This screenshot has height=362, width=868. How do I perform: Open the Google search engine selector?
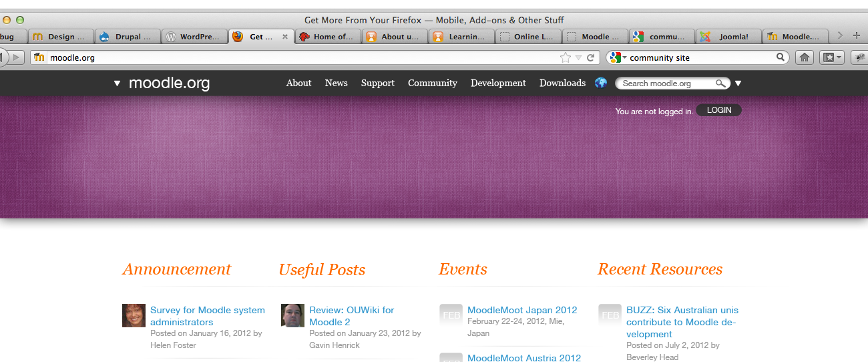pos(618,57)
